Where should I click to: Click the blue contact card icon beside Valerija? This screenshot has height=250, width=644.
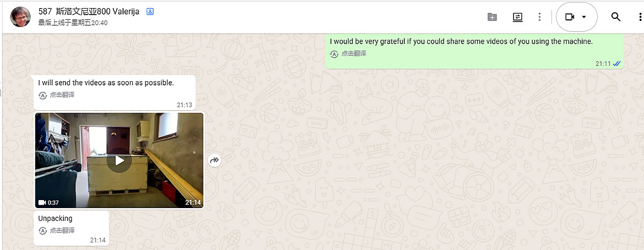tap(150, 12)
